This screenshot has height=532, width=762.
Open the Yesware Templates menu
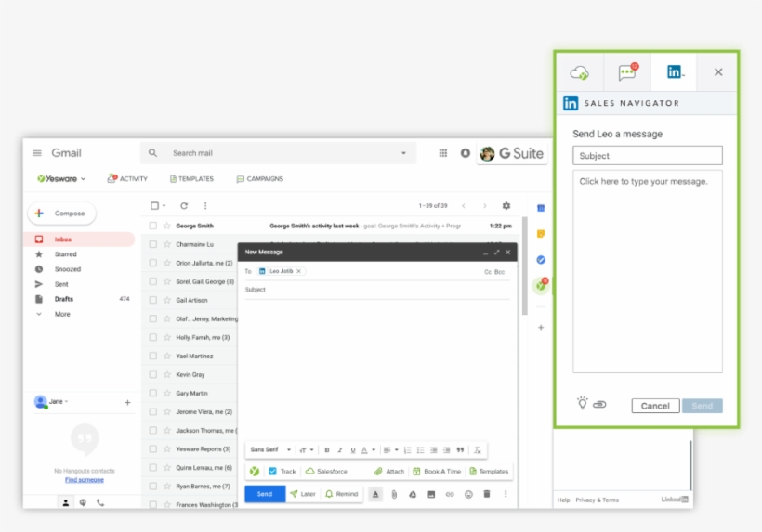point(191,178)
